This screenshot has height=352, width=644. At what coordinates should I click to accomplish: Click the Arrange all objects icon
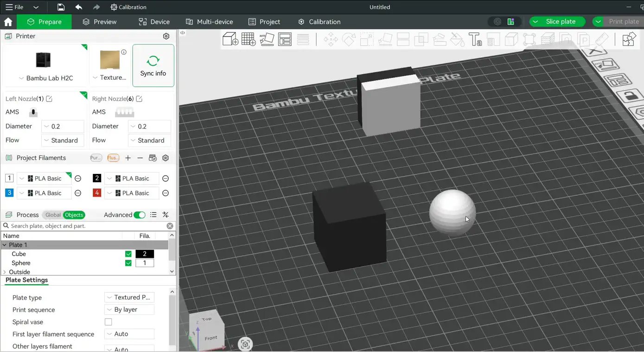click(x=285, y=39)
